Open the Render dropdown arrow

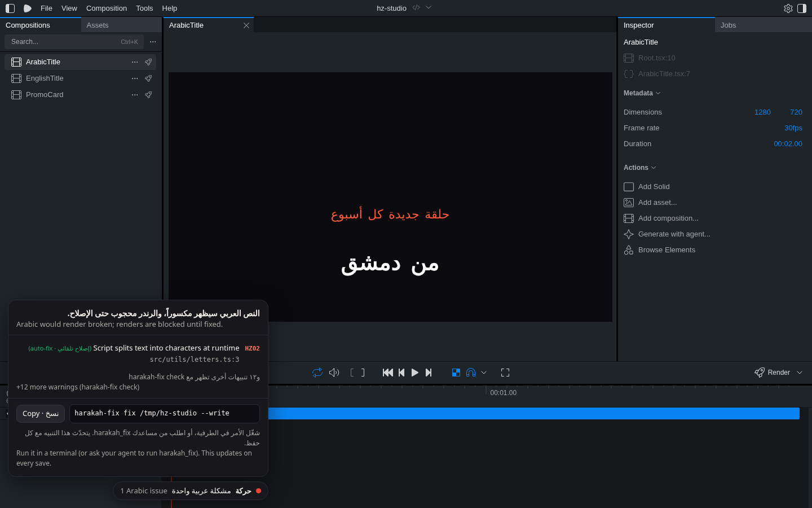click(x=800, y=373)
